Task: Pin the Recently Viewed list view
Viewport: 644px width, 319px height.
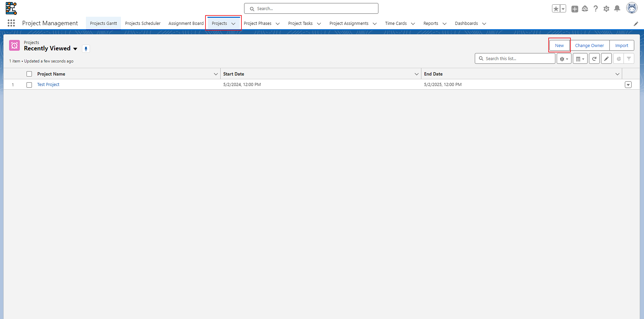Action: point(86,49)
